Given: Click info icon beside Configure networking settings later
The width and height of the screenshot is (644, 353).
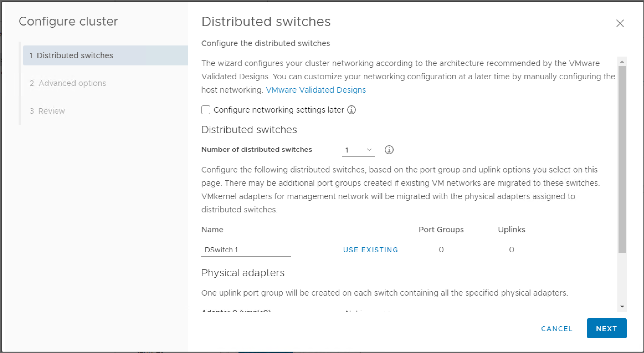Looking at the screenshot, I should (x=351, y=110).
